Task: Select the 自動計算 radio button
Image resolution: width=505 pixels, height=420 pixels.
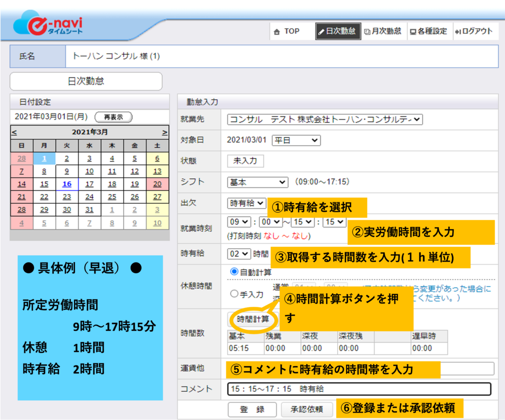Action: [234, 272]
